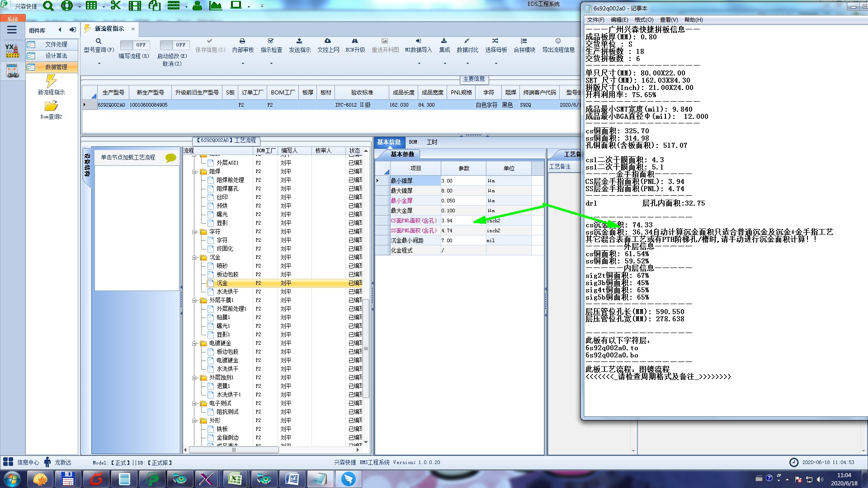Viewport: 868px width, 488px height.
Task: Click the 选择母板 shuffle icon
Action: [495, 41]
